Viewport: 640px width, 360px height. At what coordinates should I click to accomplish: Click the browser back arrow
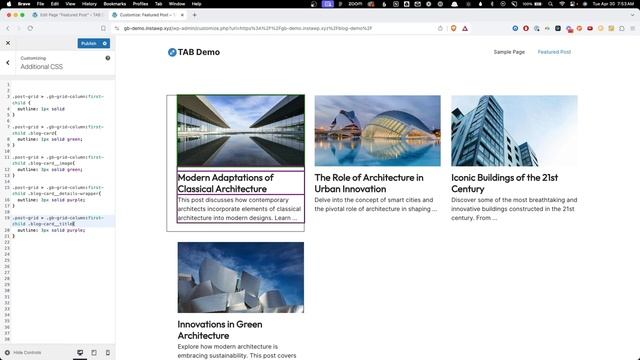[8, 28]
